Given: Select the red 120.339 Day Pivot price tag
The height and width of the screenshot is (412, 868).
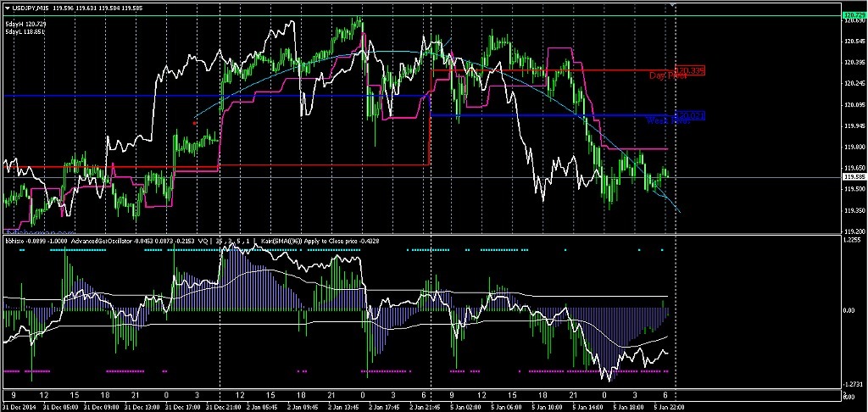Looking at the screenshot, I should point(690,71).
